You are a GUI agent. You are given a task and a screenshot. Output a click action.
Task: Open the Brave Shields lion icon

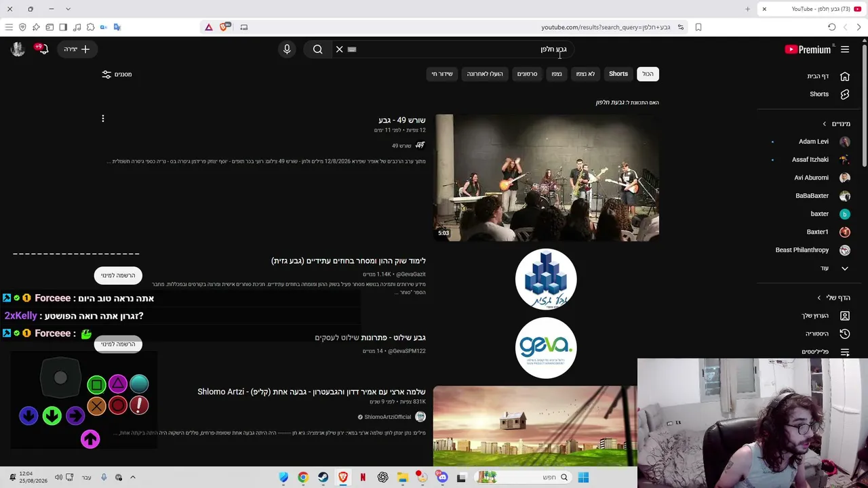224,27
